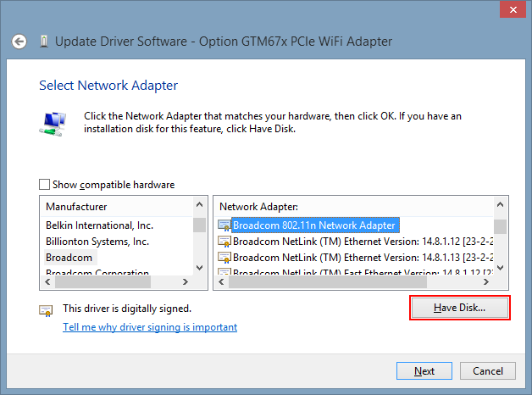The image size is (532, 395).
Task: Click the network computers icon
Action: 53,124
